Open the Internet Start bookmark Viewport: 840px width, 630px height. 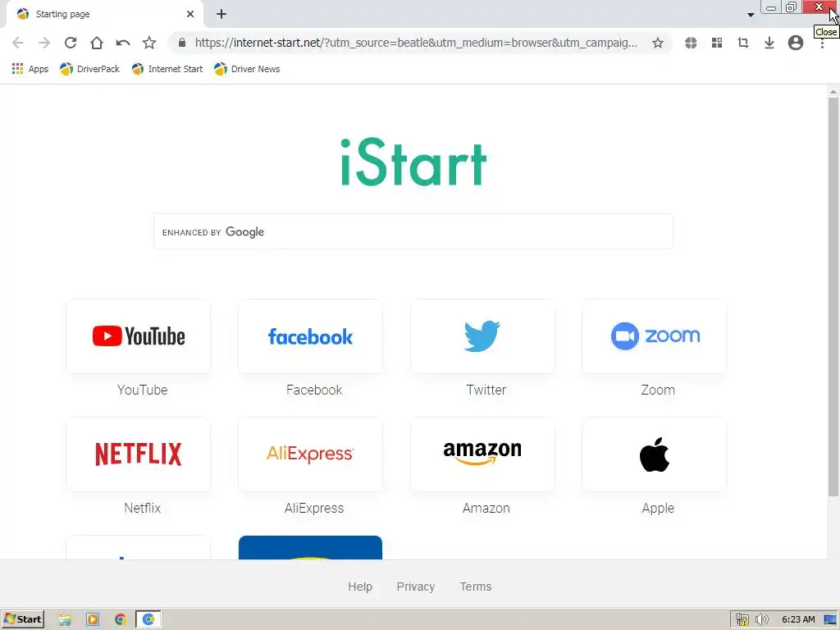[167, 69]
